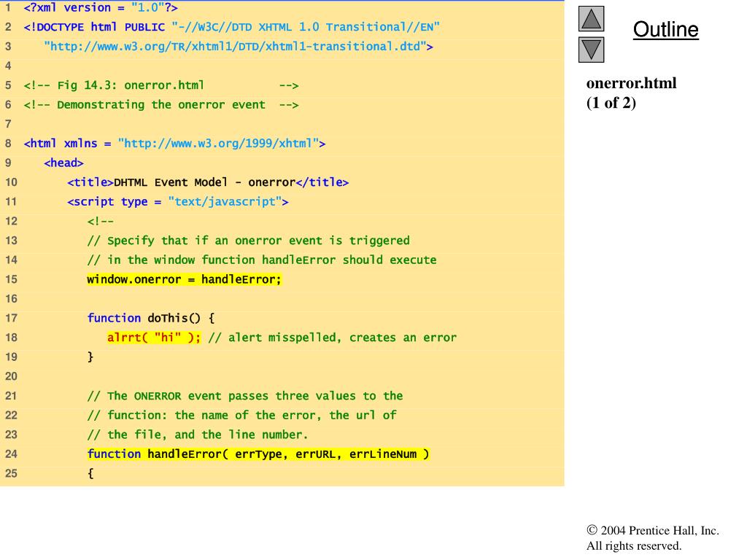Viewport: 747px width, 560px height.
Task: Click highlighted 'function handleError( errType, errURL, errLineNum )'
Action: [x=258, y=454]
